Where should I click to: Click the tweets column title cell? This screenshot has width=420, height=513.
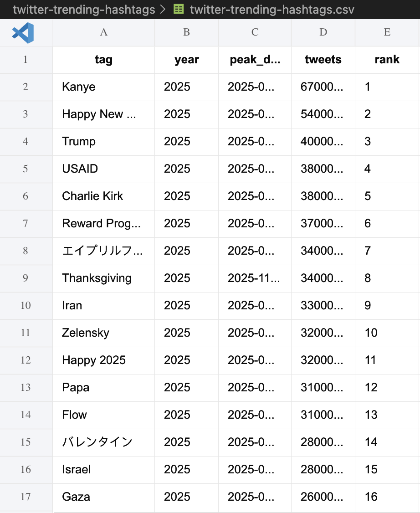[x=323, y=60]
